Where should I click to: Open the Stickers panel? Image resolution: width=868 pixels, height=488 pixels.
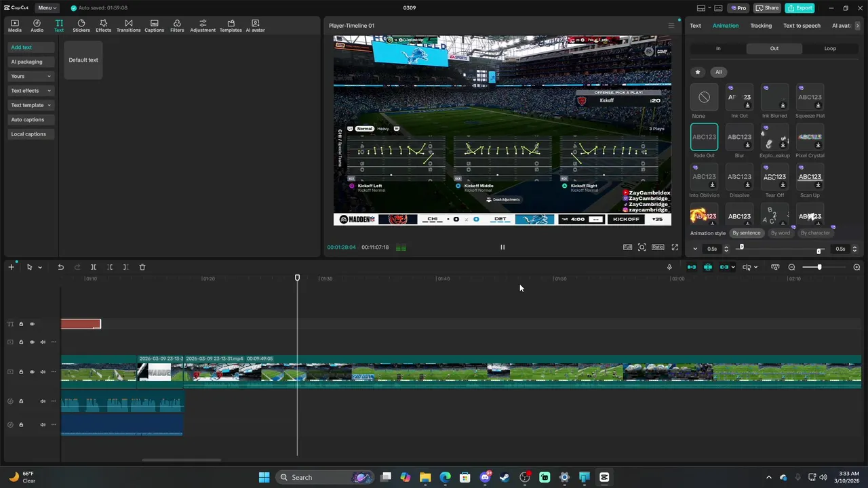pos(81,26)
